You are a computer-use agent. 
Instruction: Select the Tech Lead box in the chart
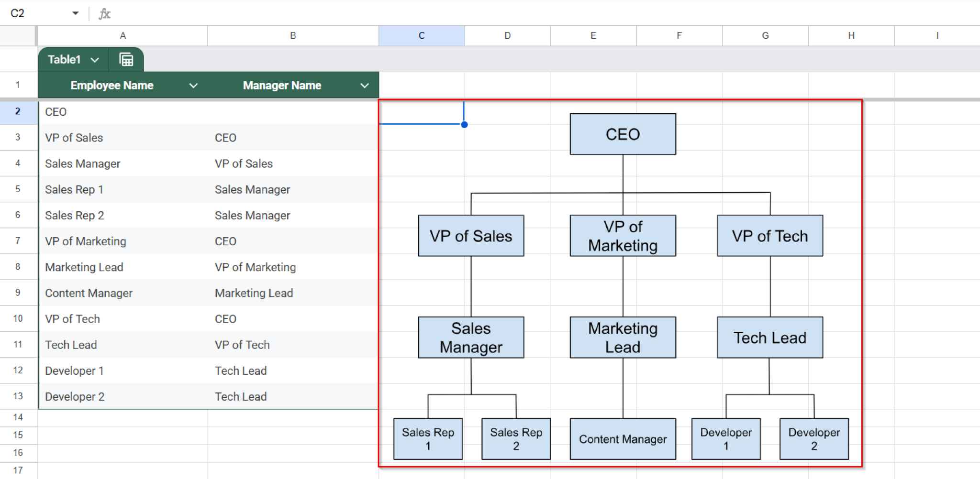click(769, 337)
